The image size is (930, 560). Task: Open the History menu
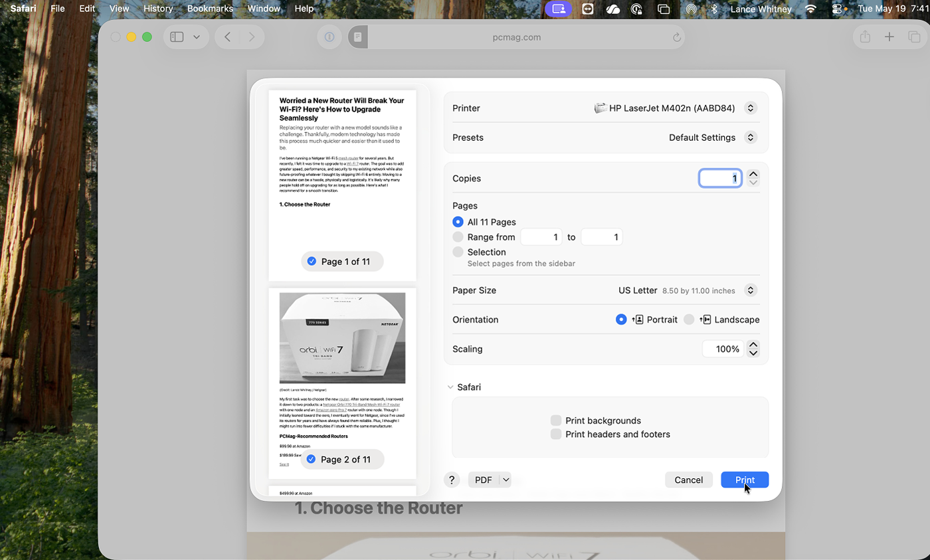[x=158, y=9]
